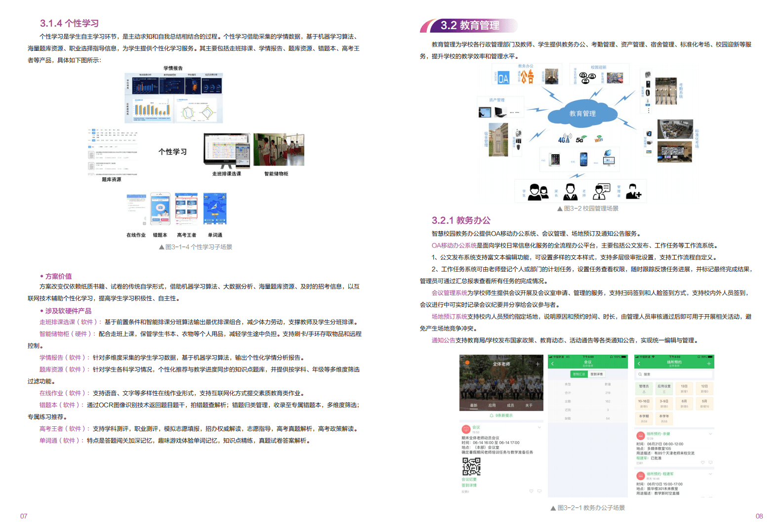Click 管理员 tile in venue booking
The image size is (784, 532).
[x=644, y=388]
